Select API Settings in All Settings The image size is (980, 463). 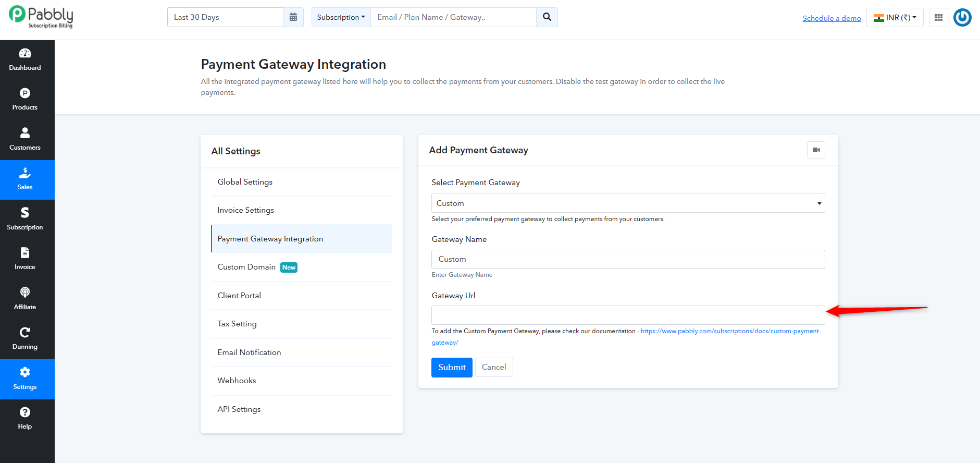[302, 409]
